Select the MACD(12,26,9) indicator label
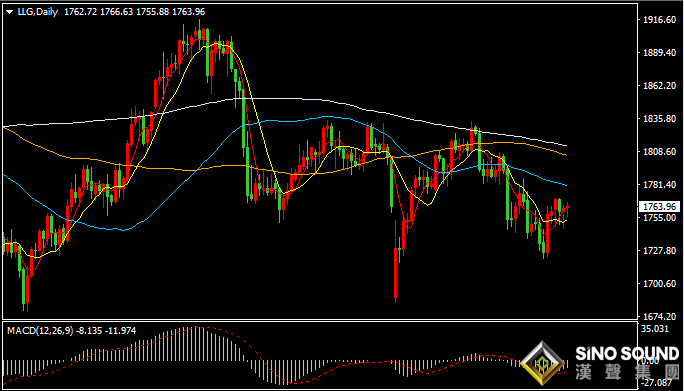Viewport: 684px width, 391px height. (41, 331)
